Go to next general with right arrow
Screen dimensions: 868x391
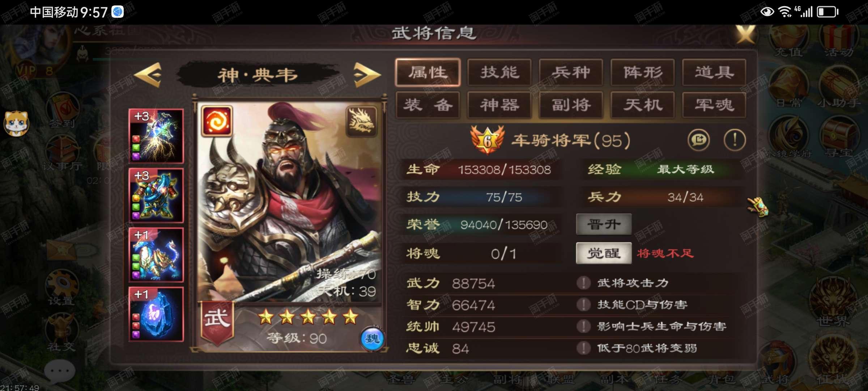click(367, 75)
